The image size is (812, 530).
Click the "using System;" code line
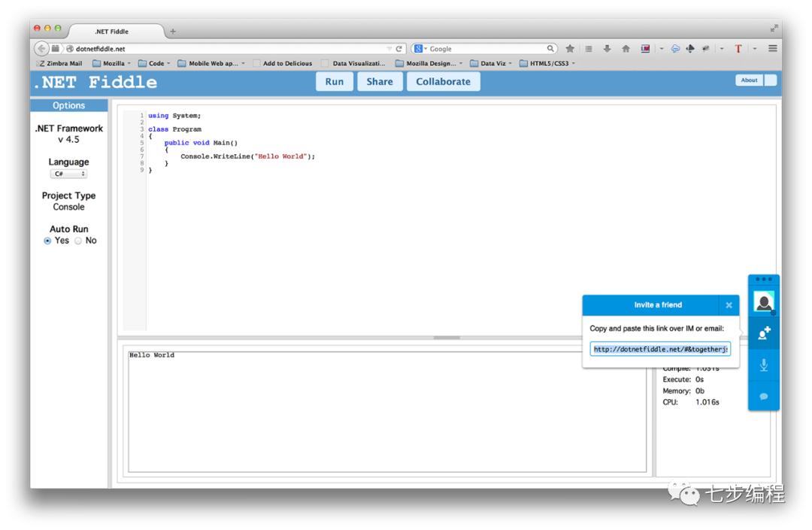(x=174, y=116)
